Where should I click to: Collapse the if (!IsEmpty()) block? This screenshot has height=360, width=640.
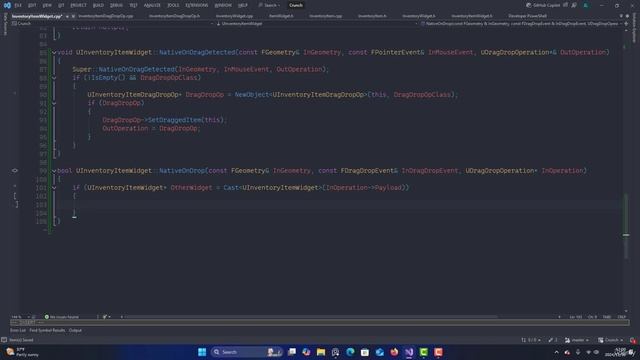tap(54, 78)
